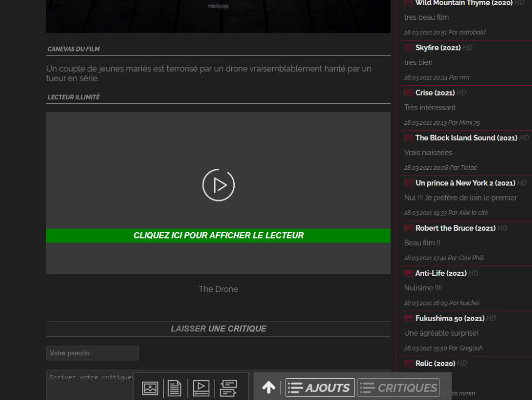Click review text 'Vrais niaiseries'
Viewport: 532px width, 400px height.
point(428,153)
